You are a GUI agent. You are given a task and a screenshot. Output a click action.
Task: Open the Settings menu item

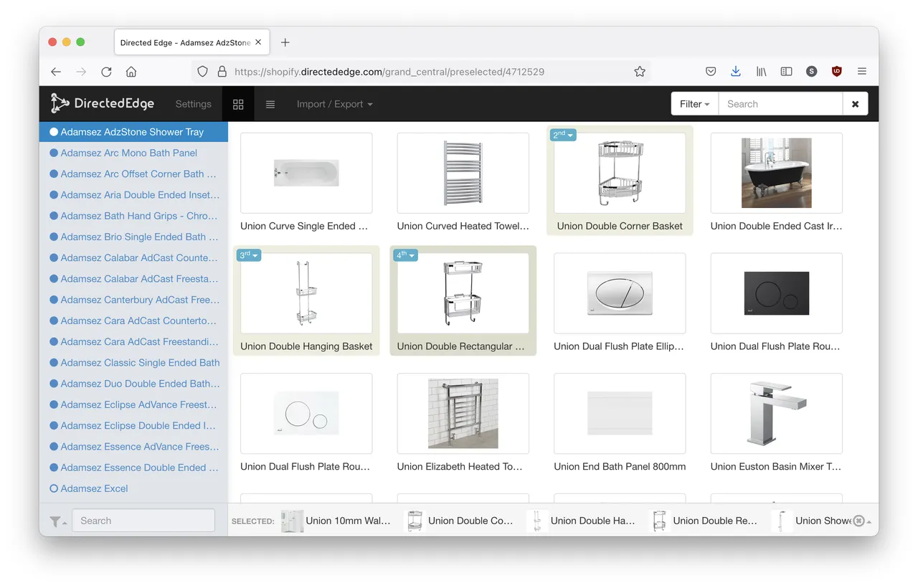pyautogui.click(x=194, y=104)
